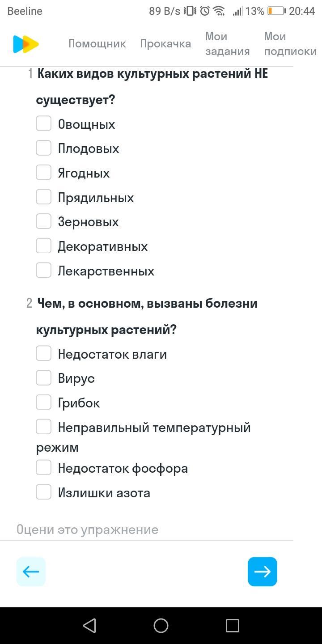
Task: Check the Вирус answer box
Action: click(44, 378)
